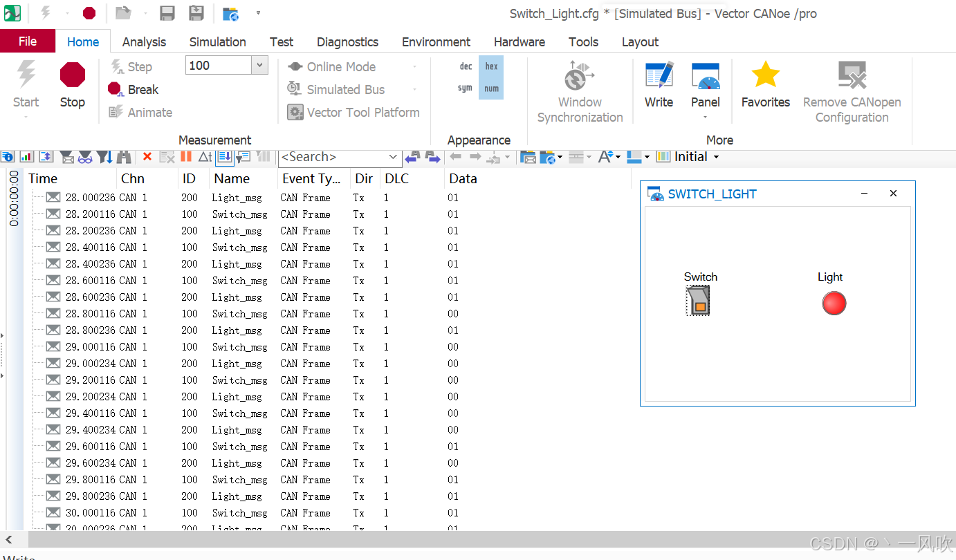Stop the measurement with the ribbon Stop button
The width and height of the screenshot is (956, 560).
72,85
